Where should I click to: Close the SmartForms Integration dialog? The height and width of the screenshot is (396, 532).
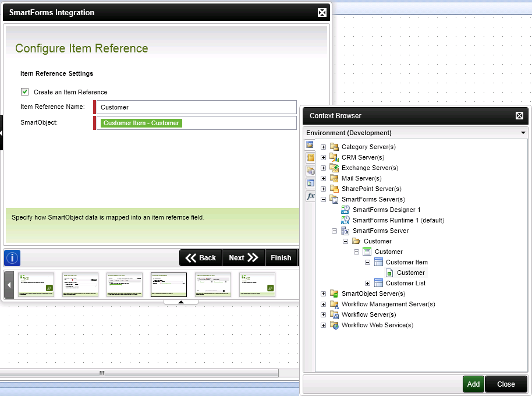(x=322, y=13)
